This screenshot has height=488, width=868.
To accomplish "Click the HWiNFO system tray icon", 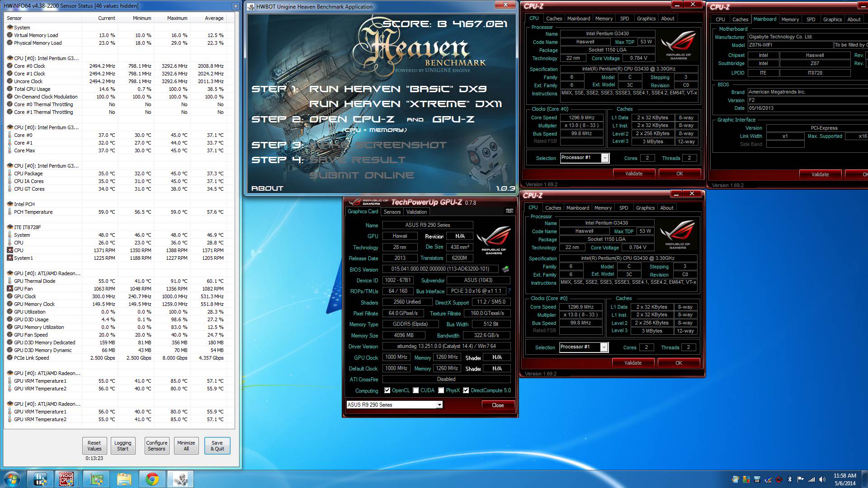I will tap(757, 479).
